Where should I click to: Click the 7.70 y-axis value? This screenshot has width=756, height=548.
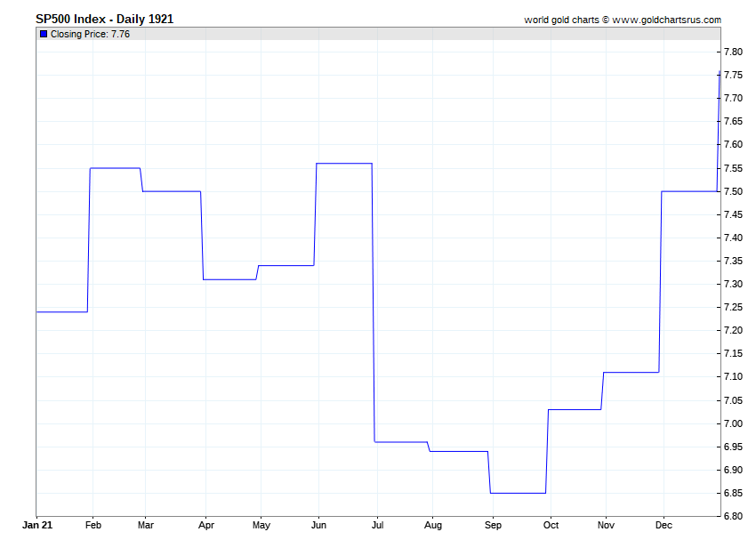coord(734,99)
